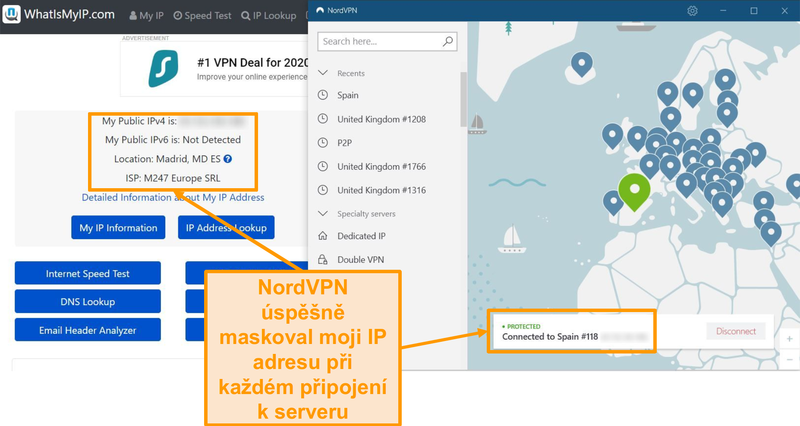
Task: Click DNS Lookup button
Action: (88, 302)
